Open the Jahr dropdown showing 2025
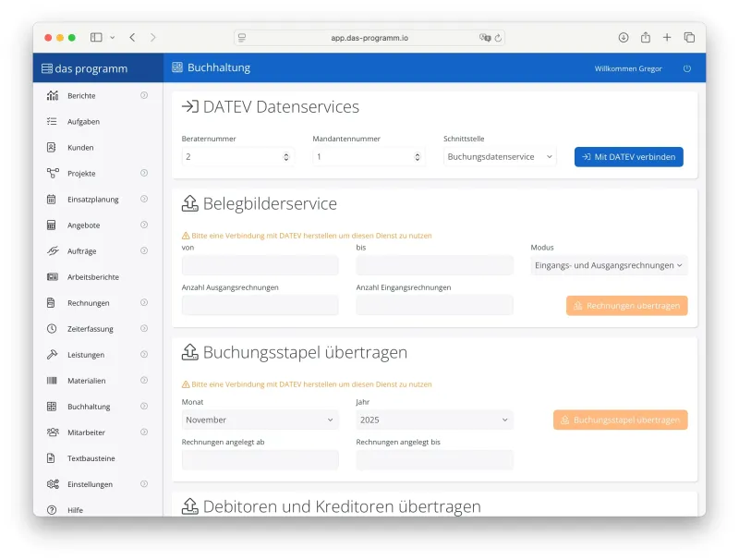 click(434, 420)
